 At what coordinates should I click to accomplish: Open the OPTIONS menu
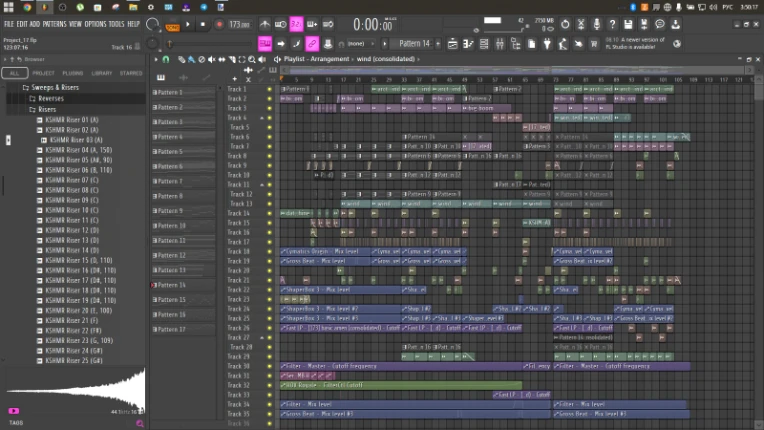(95, 24)
